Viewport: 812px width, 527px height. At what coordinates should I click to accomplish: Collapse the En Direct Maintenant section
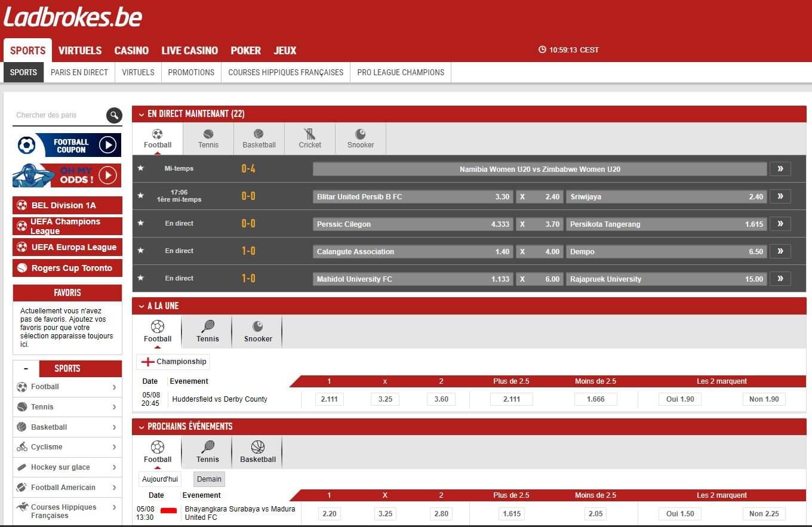[x=141, y=114]
